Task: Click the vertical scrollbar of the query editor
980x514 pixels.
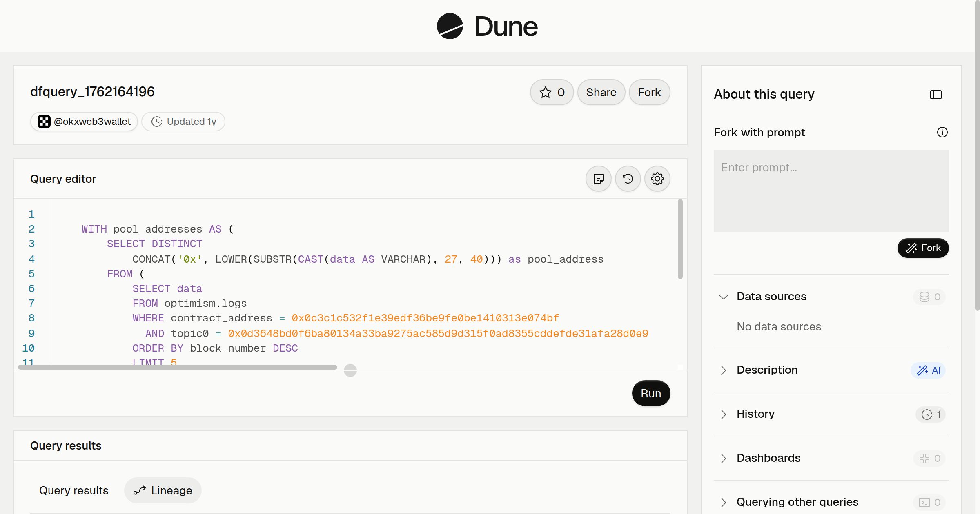Action: point(680,239)
